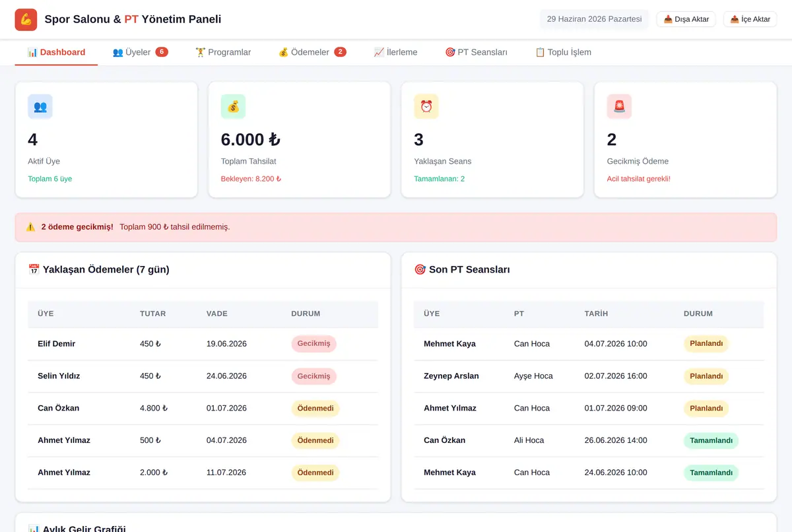The width and height of the screenshot is (792, 532).
Task: Click Ali Hoca in the sessions table
Action: (x=529, y=440)
